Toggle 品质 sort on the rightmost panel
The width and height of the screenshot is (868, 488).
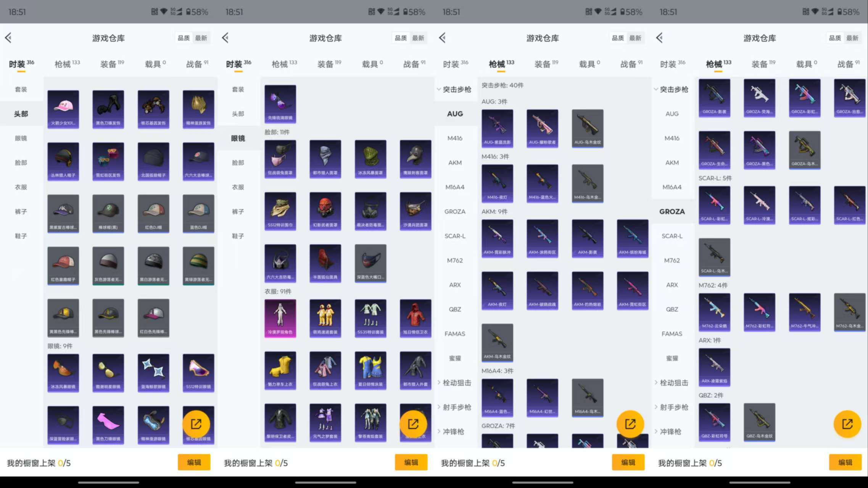[835, 38]
